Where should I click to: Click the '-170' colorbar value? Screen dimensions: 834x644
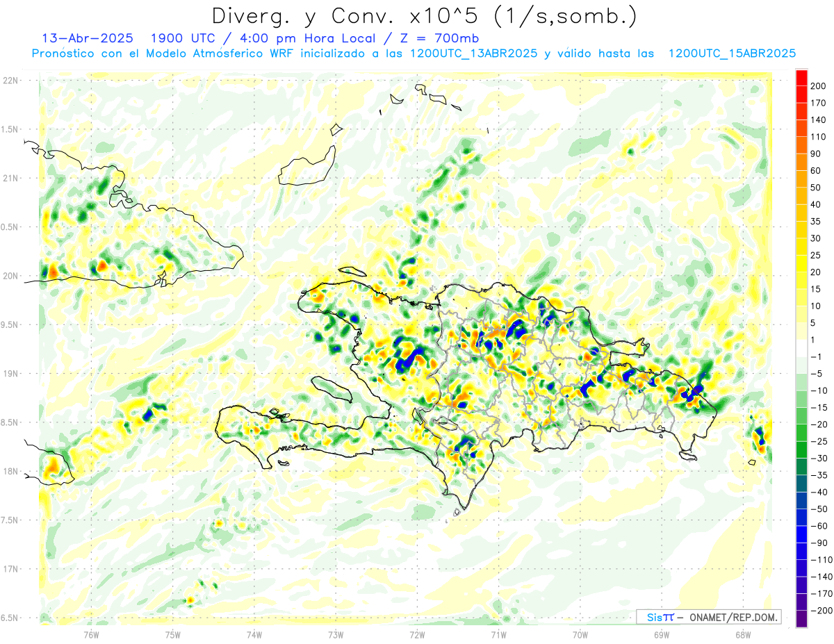tap(821, 594)
